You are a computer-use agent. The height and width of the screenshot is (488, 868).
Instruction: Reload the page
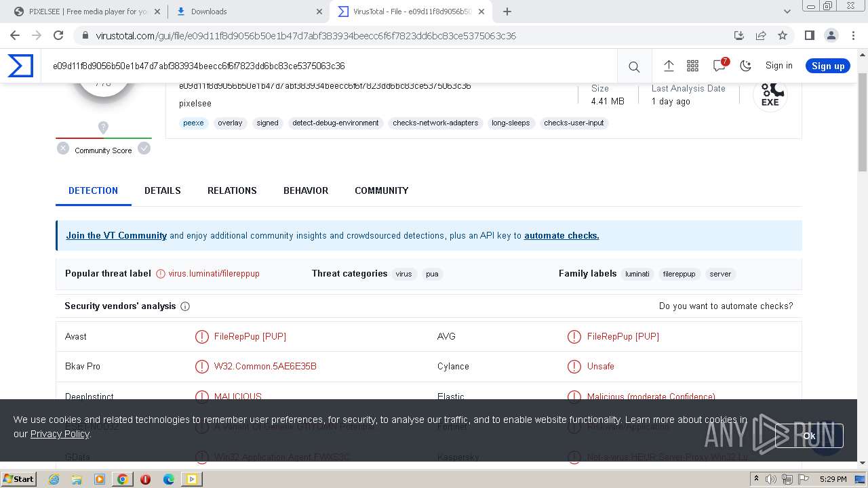point(58,36)
